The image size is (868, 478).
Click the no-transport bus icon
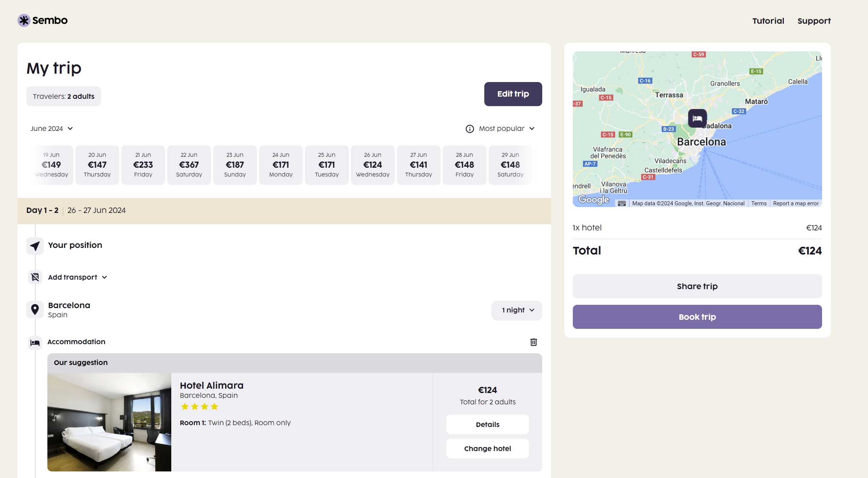coord(35,277)
